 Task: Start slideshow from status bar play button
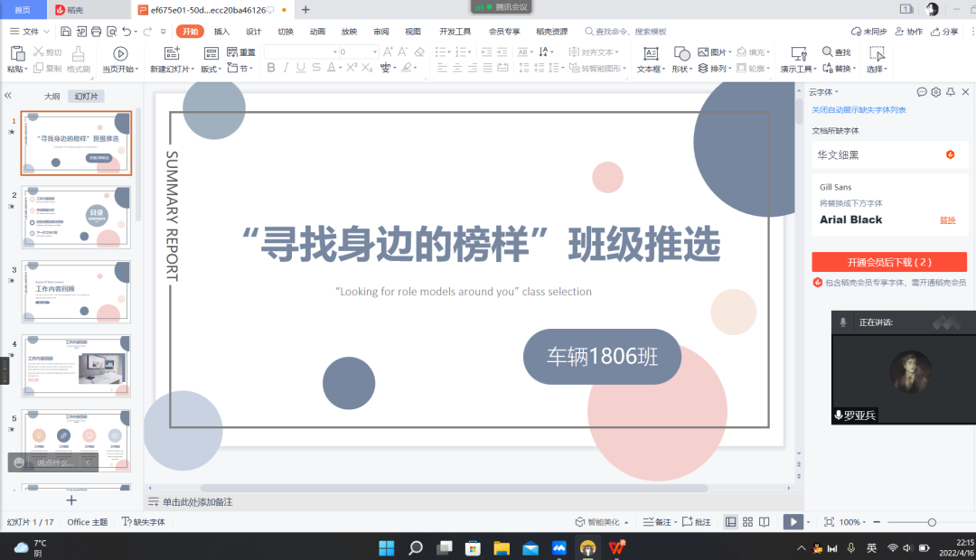(x=792, y=522)
